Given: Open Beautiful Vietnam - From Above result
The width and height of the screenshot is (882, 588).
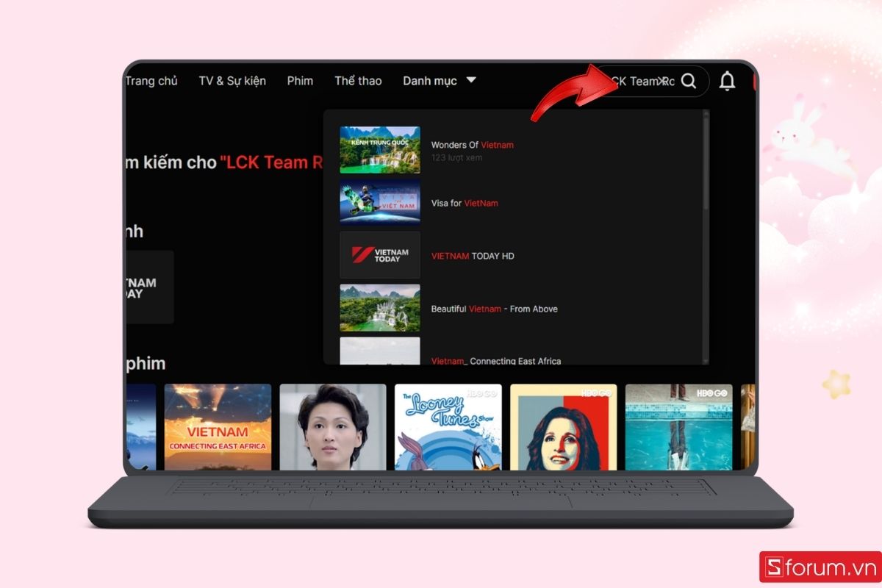Looking at the screenshot, I should [x=495, y=309].
